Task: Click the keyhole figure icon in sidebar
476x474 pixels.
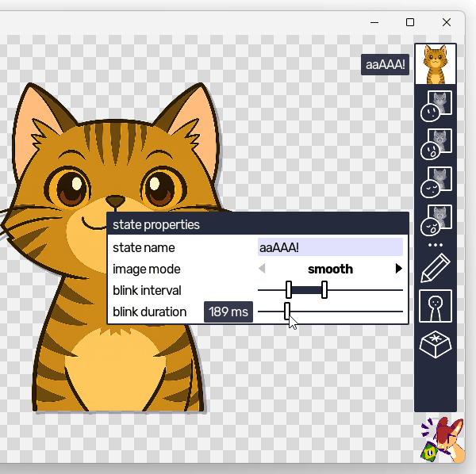Action: click(x=436, y=307)
